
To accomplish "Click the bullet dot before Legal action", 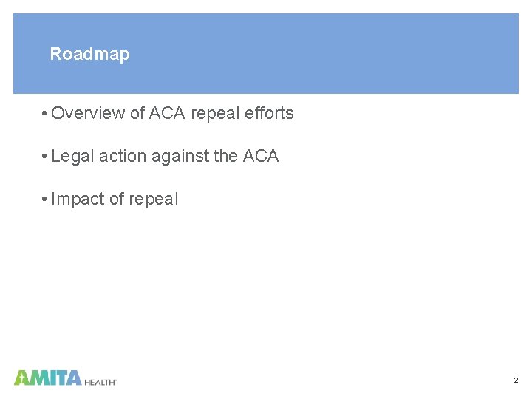I will click(44, 157).
